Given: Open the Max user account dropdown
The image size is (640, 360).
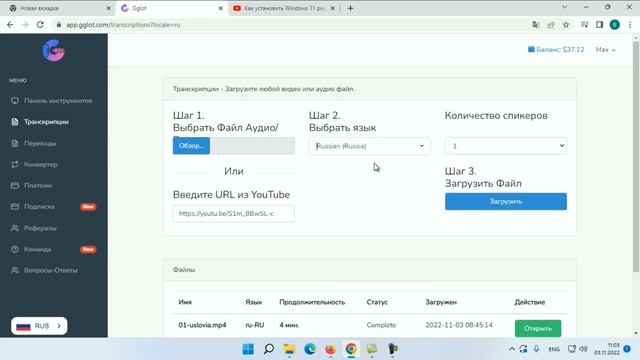Looking at the screenshot, I should (x=605, y=50).
